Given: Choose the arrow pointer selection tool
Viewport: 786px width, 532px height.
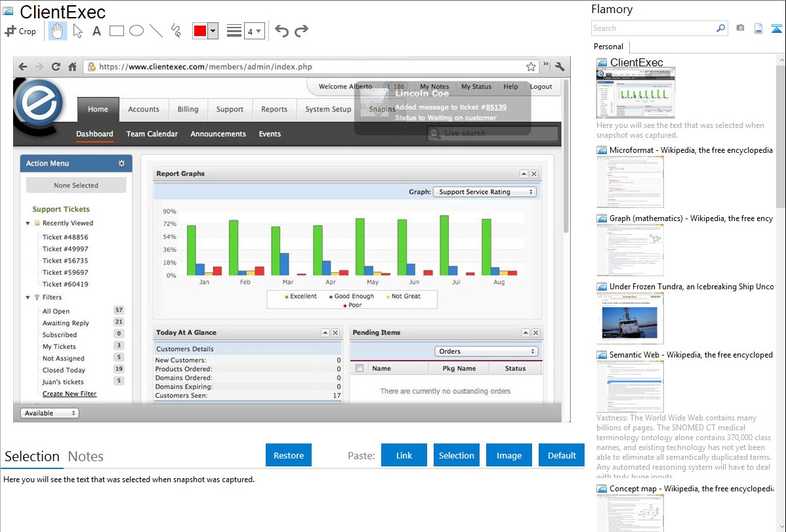Looking at the screenshot, I should point(77,31).
